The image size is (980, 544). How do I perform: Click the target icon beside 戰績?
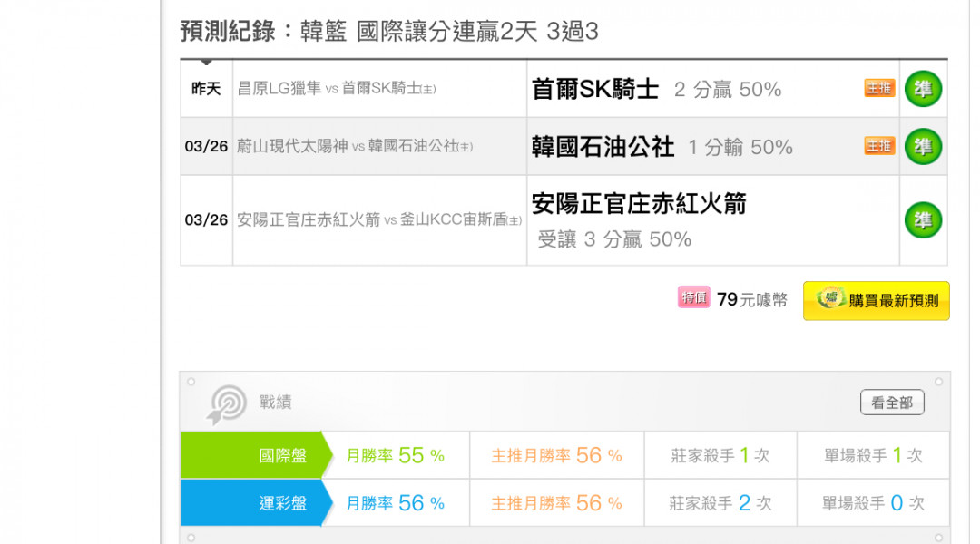[x=226, y=404]
